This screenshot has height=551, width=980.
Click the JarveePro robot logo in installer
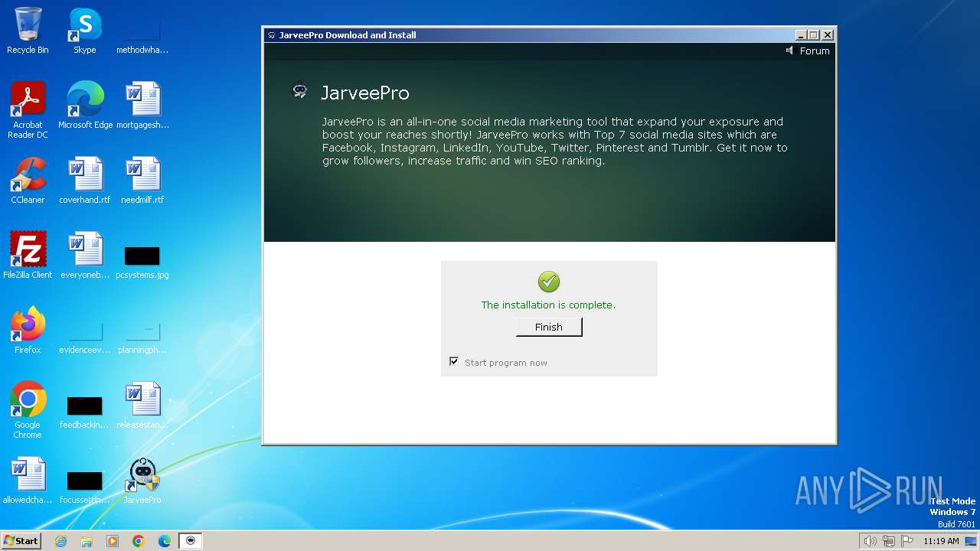[x=300, y=91]
